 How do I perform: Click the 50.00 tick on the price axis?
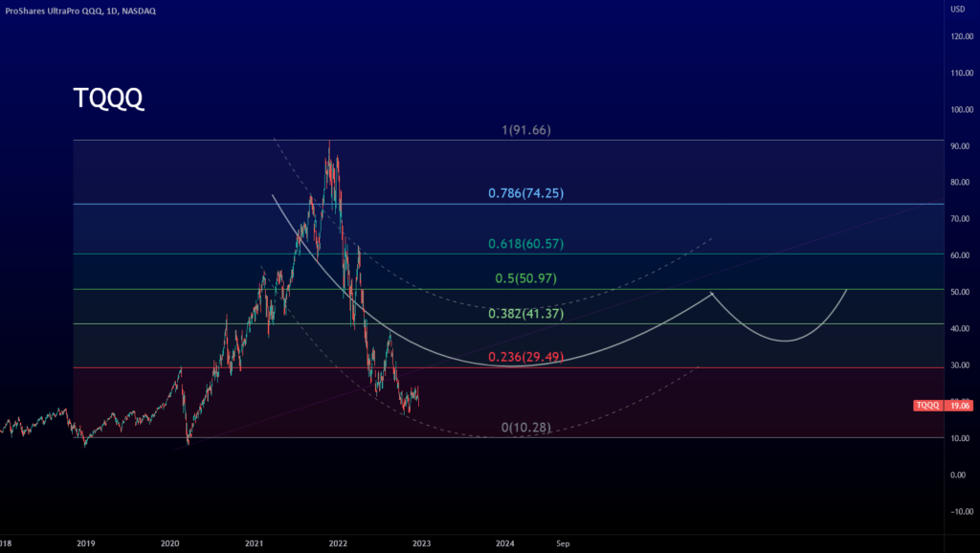tap(961, 292)
